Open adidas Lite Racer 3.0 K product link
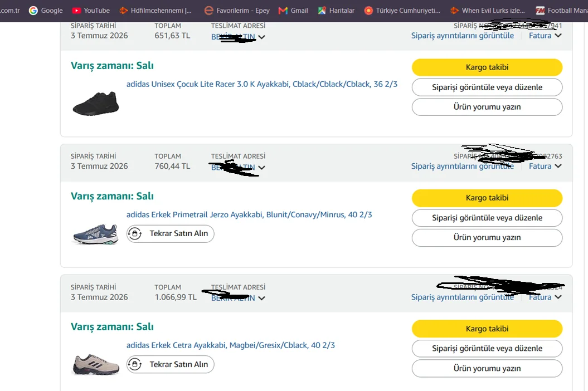Screen dimensions: 588x391 (x=262, y=84)
